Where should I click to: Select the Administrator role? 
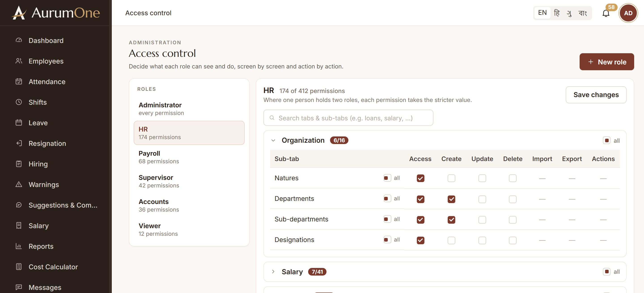(189, 109)
